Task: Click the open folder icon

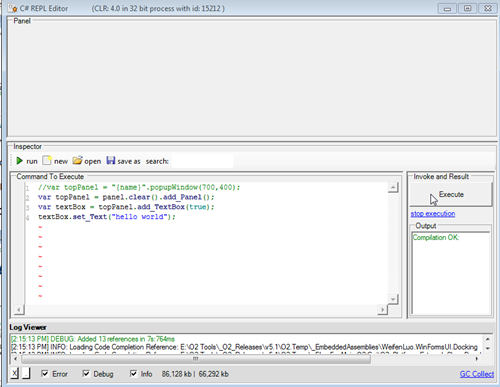Action: [77, 161]
